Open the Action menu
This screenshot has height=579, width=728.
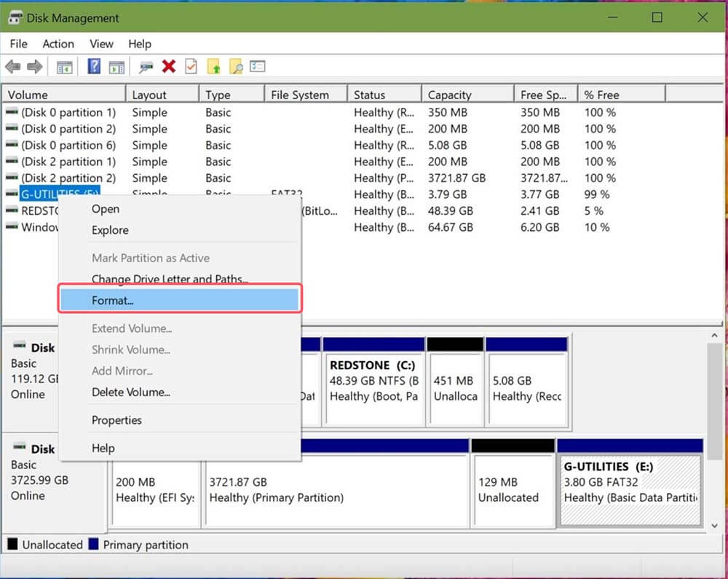[x=58, y=44]
